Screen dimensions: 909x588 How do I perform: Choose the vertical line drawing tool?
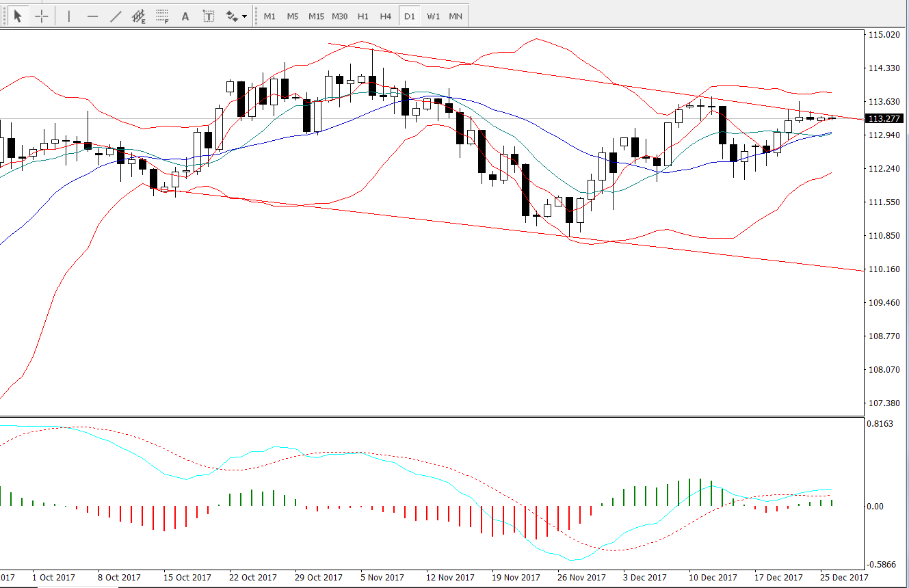click(x=69, y=16)
